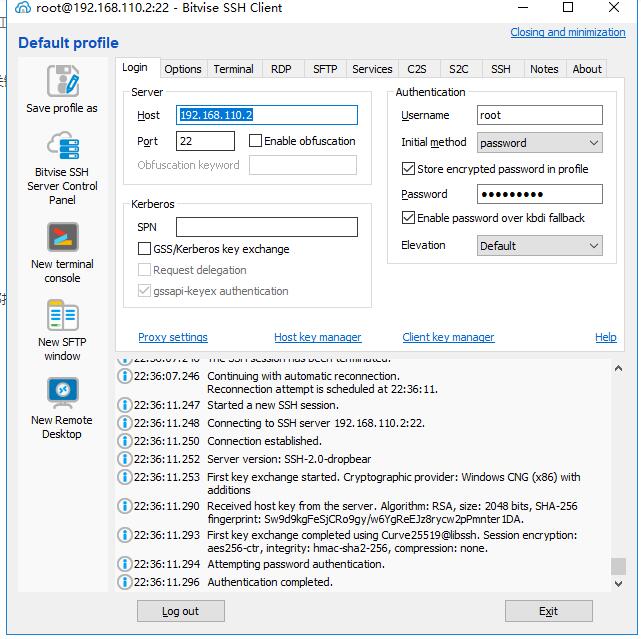The width and height of the screenshot is (641, 639).
Task: Toggle Store encrypted password in profile
Action: 408,169
